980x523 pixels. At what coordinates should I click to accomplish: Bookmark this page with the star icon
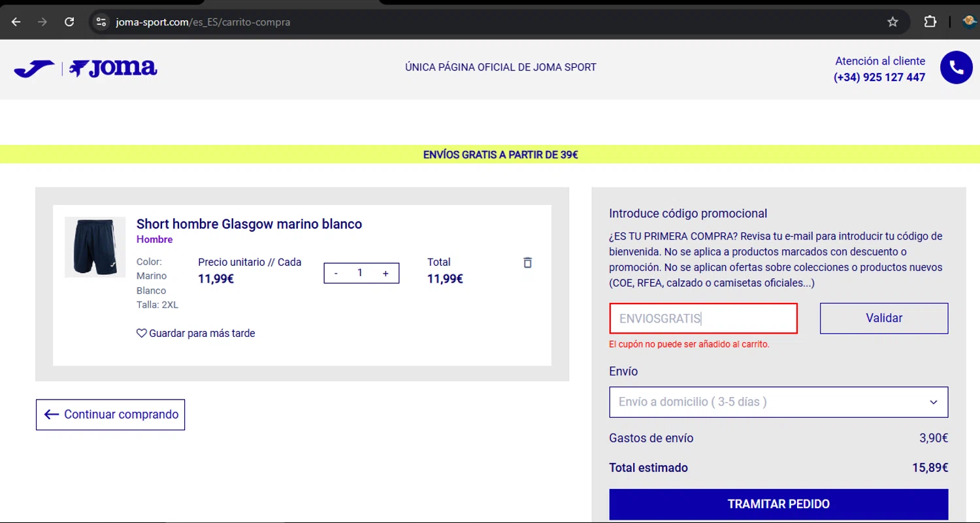(x=892, y=22)
